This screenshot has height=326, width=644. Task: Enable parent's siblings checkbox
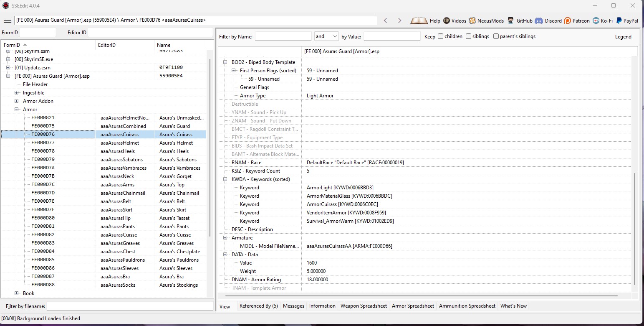click(x=496, y=36)
